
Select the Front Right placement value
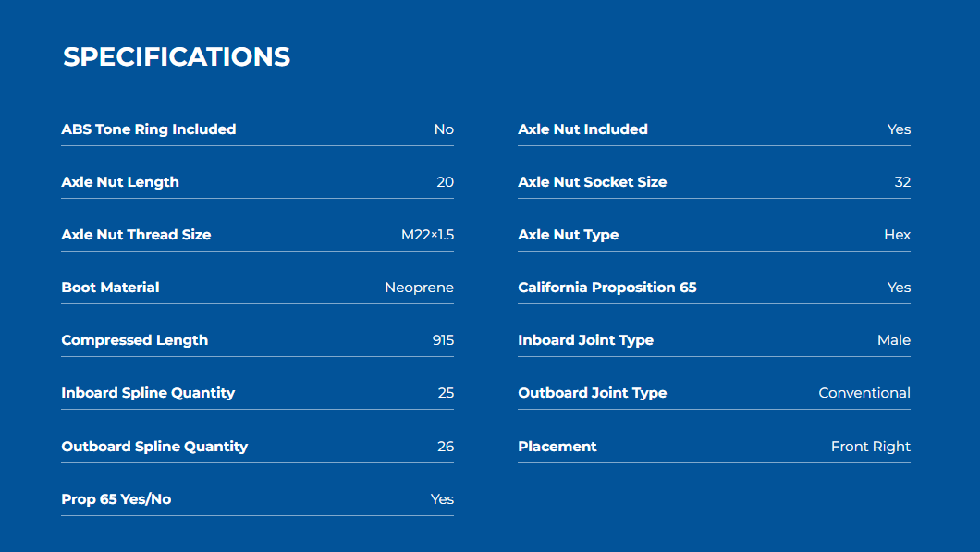(871, 447)
